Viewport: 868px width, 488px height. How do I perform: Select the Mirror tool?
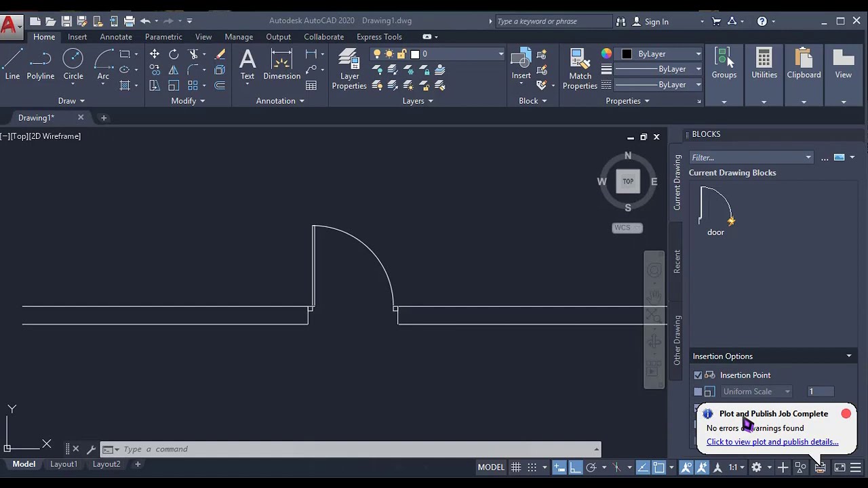tap(174, 70)
